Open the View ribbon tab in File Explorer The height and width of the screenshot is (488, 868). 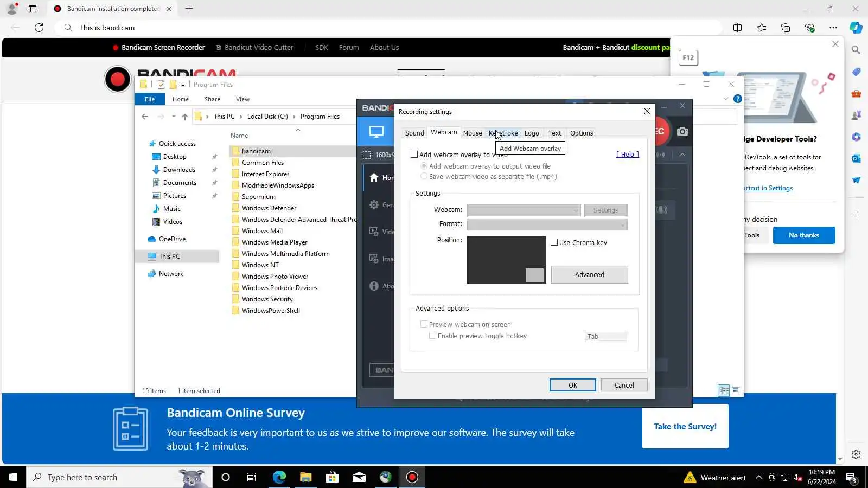[242, 99]
